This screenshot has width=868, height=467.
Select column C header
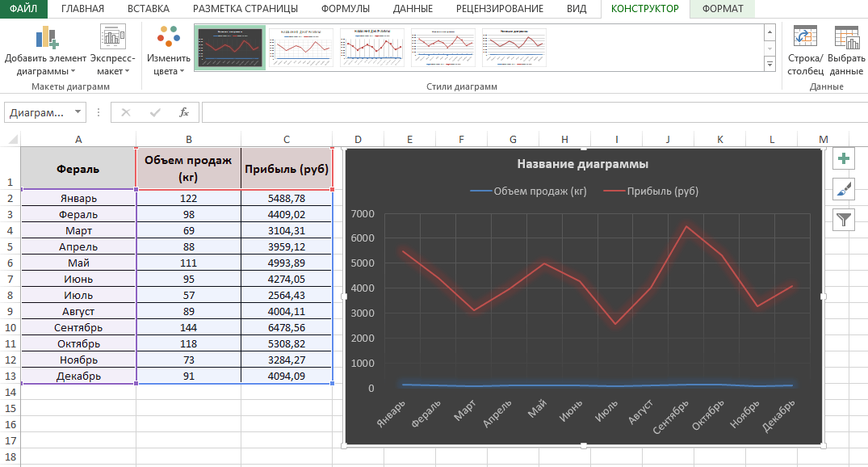pyautogui.click(x=286, y=140)
